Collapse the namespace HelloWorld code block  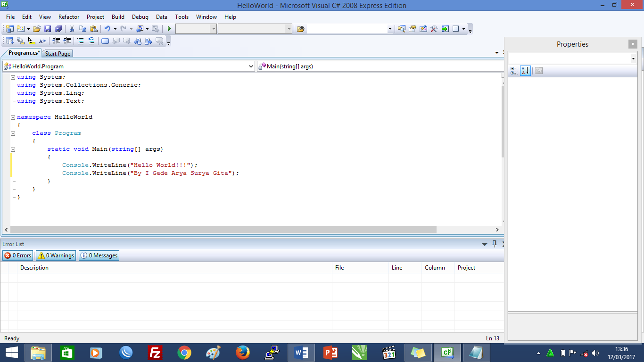tap(13, 117)
